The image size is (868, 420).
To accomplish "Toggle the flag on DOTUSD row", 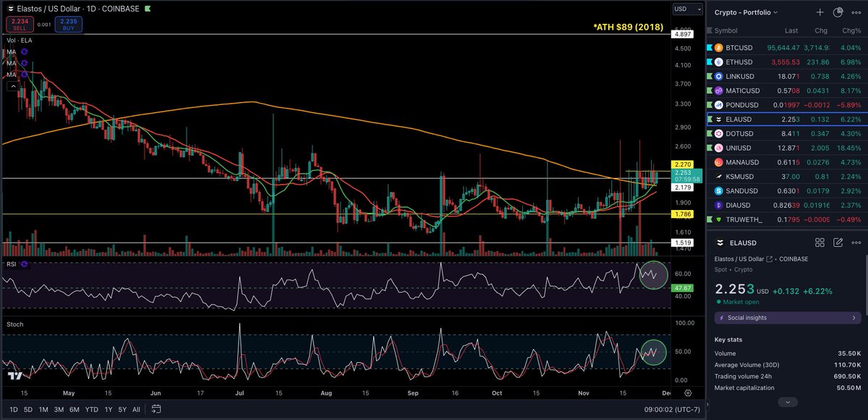I will [x=710, y=134].
